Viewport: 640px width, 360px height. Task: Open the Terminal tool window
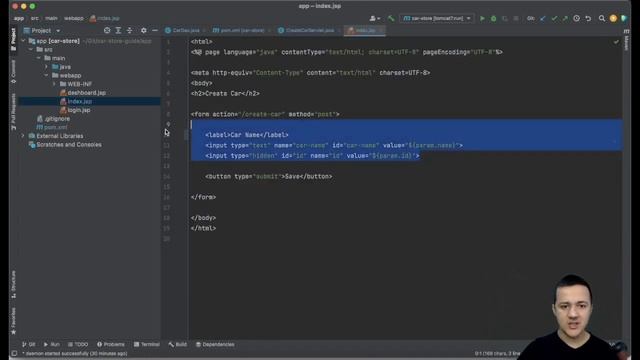tap(147, 344)
